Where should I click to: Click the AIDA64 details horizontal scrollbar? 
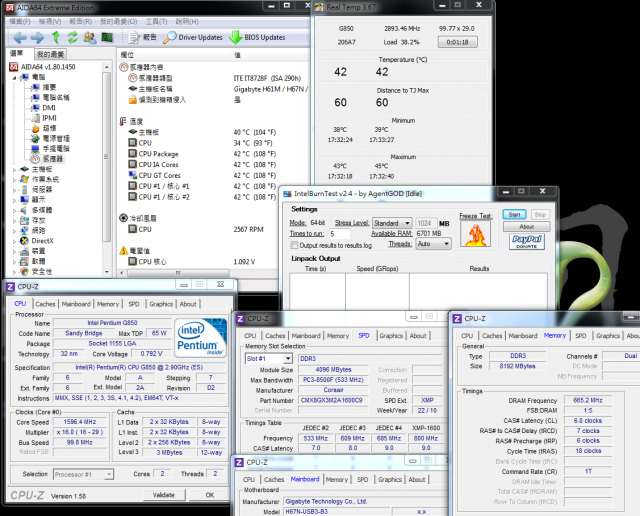(x=178, y=273)
